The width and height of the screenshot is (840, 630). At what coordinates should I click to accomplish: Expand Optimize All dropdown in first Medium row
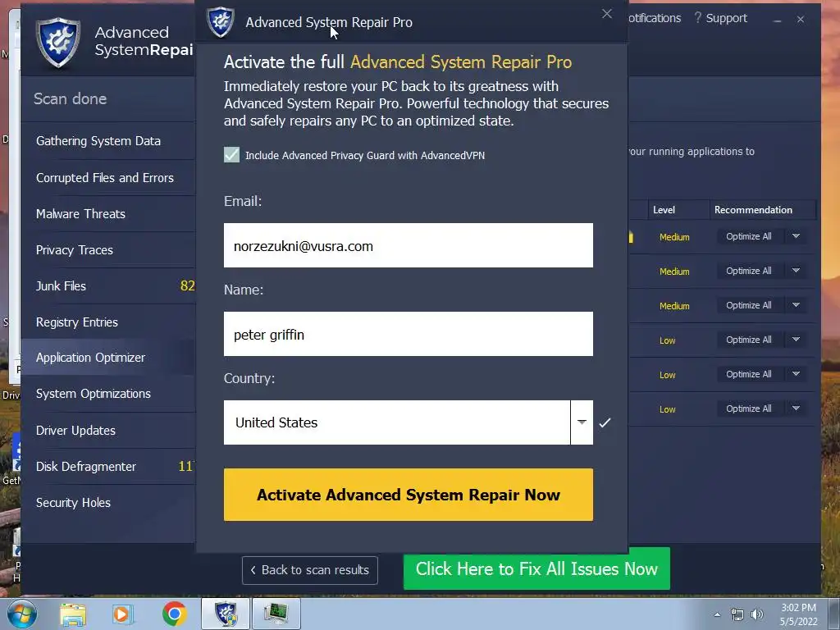796,236
